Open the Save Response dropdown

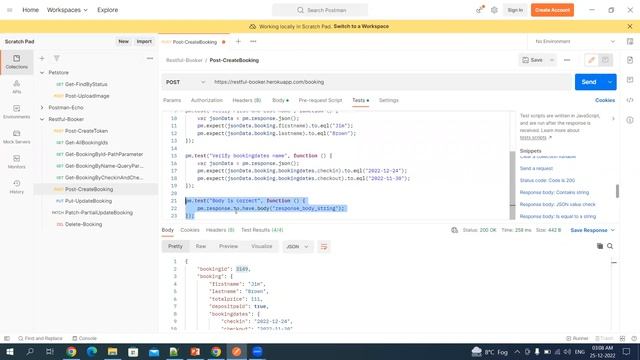[592, 230]
